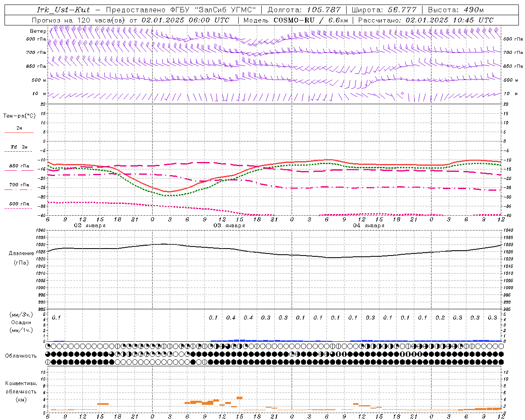Click the Тем-ра(°C) temperature panel label
Image resolution: width=525 pixels, height=420 pixels.
pyautogui.click(x=19, y=116)
